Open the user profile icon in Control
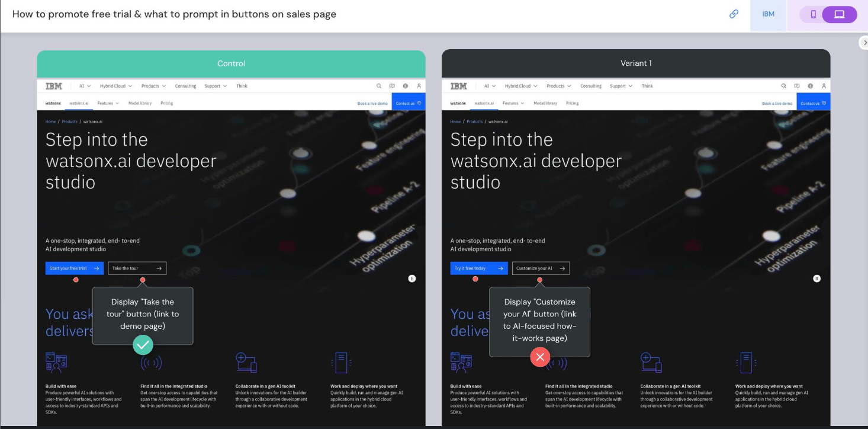This screenshot has height=429, width=868. point(419,86)
